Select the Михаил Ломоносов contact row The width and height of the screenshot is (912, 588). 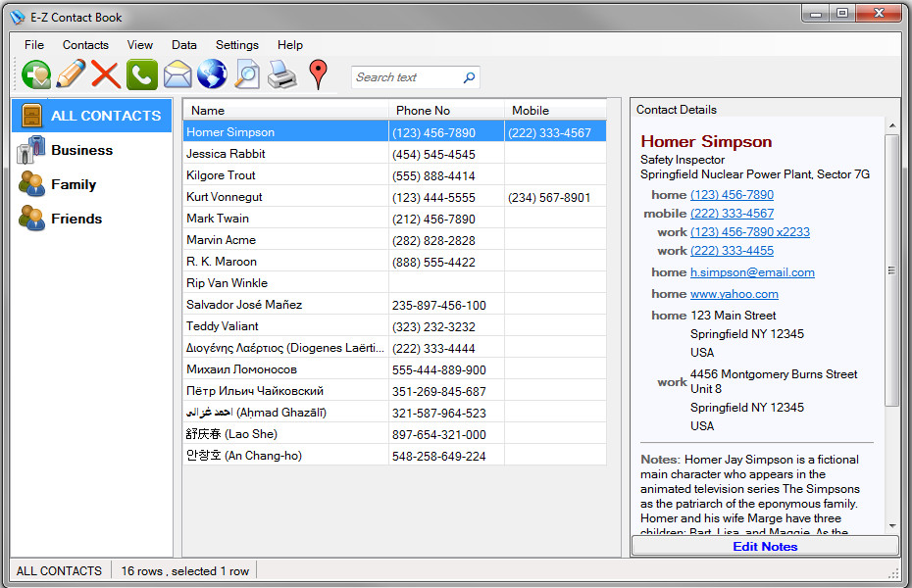[x=394, y=368]
